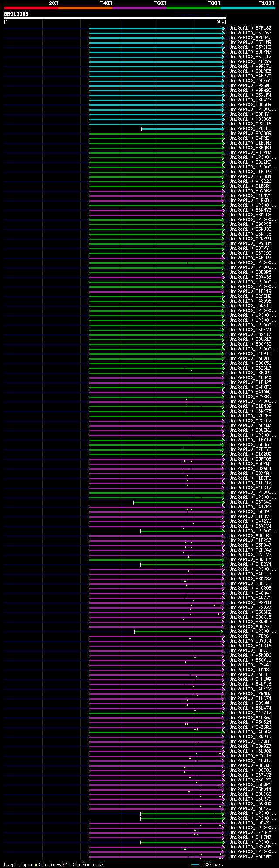Open hit UniRef100_A2RV94
The height and width of the screenshot is (868, 279).
250,239
